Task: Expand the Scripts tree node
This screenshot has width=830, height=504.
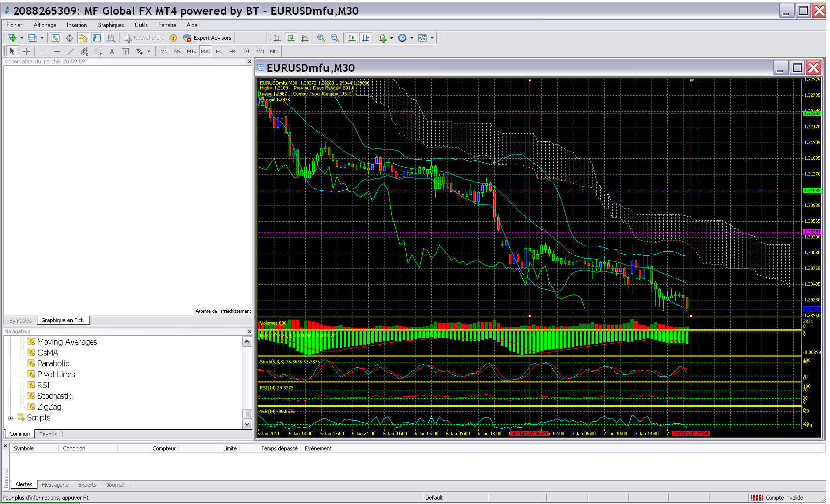Action: (10, 418)
